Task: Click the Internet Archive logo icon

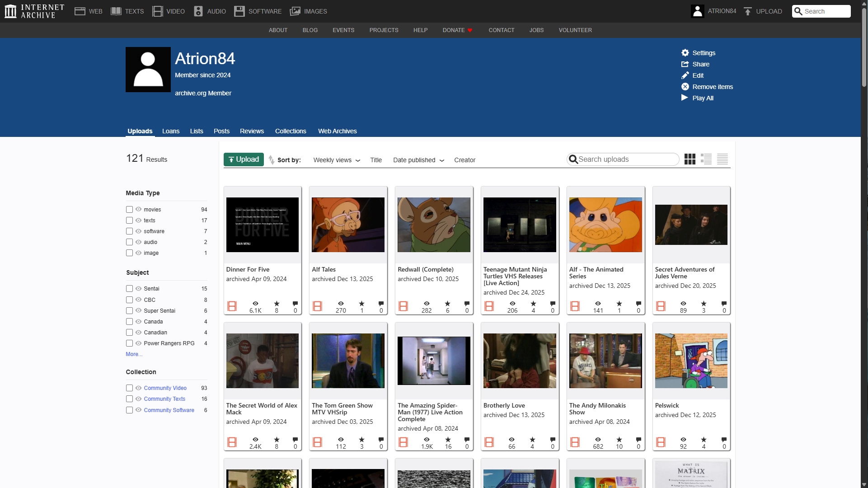Action: pyautogui.click(x=10, y=11)
